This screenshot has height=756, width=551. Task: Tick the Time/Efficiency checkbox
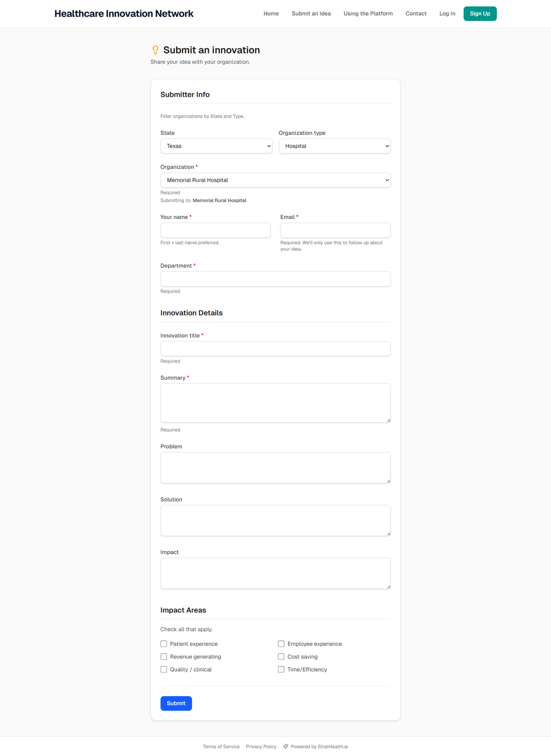tap(281, 669)
